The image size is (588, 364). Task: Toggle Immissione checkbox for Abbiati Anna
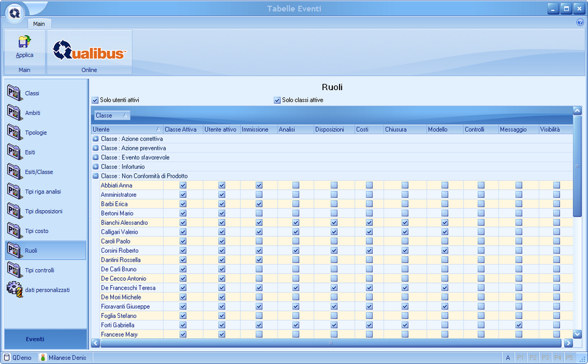click(x=259, y=185)
